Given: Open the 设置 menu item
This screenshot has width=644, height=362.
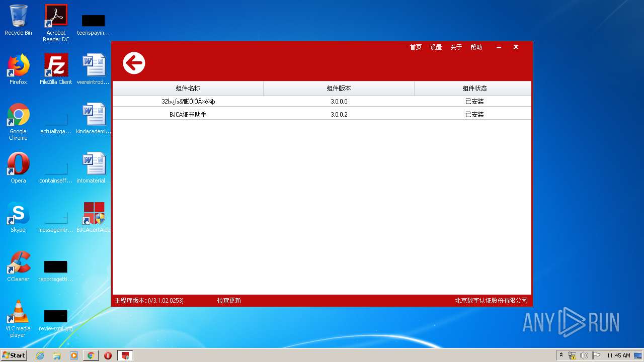Looking at the screenshot, I should click(436, 47).
